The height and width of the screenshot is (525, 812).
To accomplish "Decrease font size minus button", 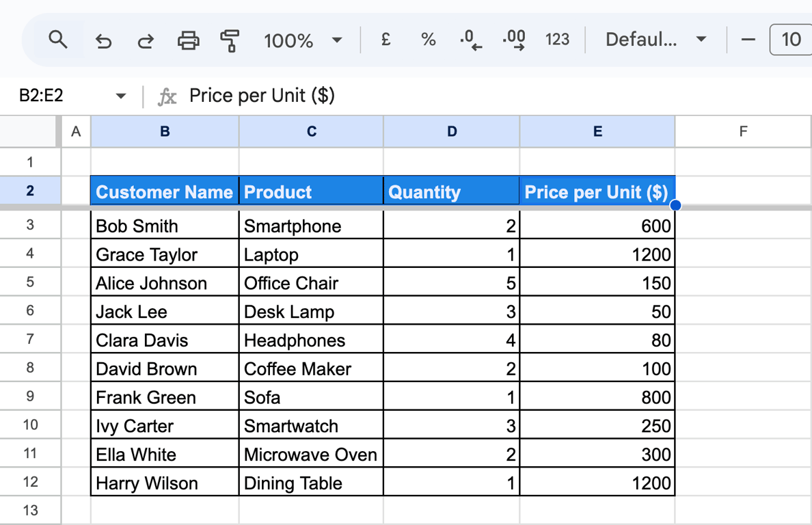I will [748, 40].
